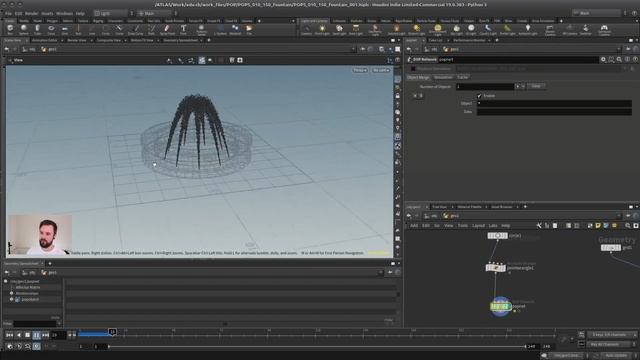This screenshot has width=640, height=360.
Task: Open the File menu
Action: point(8,13)
